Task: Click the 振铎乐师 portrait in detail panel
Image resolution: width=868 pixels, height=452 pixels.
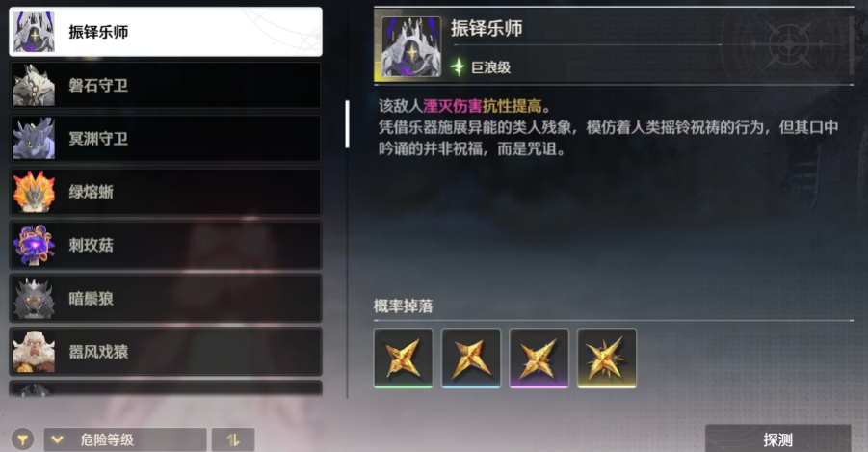Action: pos(411,46)
